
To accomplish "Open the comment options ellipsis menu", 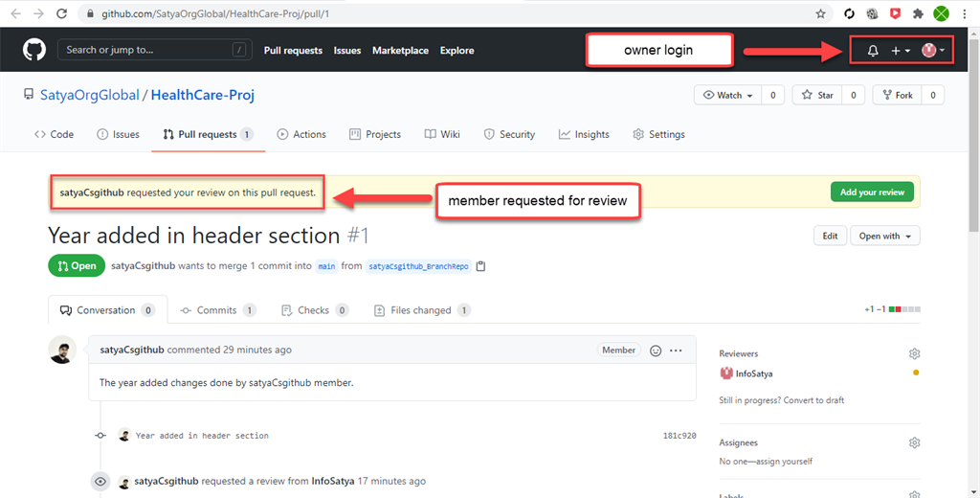I will tap(676, 351).
